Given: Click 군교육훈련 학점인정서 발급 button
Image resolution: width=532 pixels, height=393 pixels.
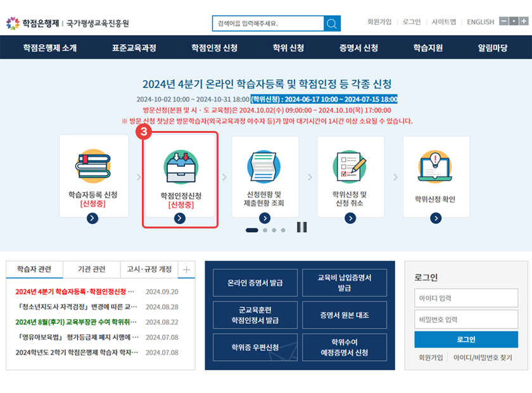Looking at the screenshot, I should click(x=255, y=315).
